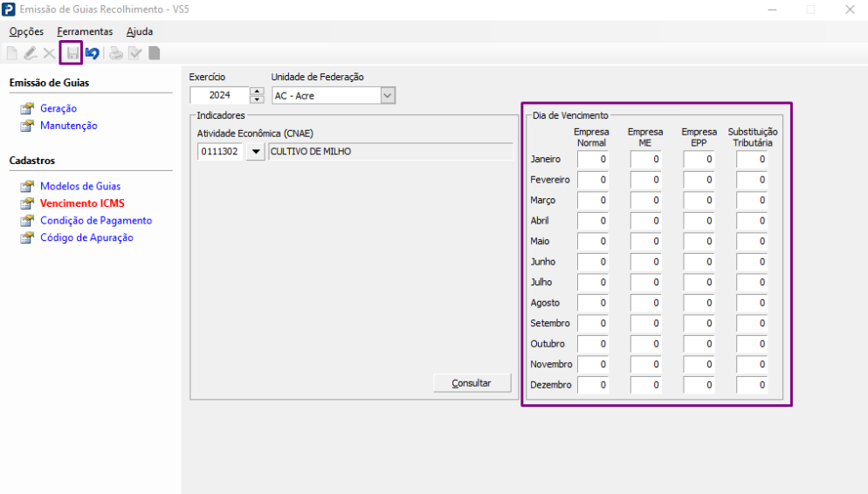
Task: Select Janeiro Empresa Normal day field
Action: tap(592, 160)
